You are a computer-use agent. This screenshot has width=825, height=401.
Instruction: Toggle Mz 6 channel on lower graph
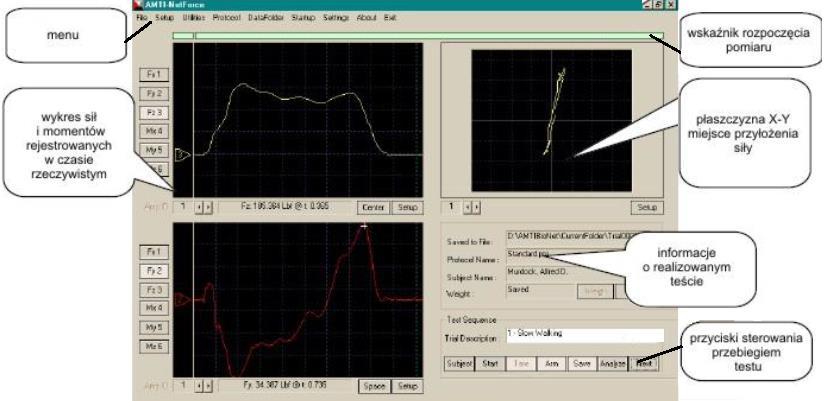[154, 346]
